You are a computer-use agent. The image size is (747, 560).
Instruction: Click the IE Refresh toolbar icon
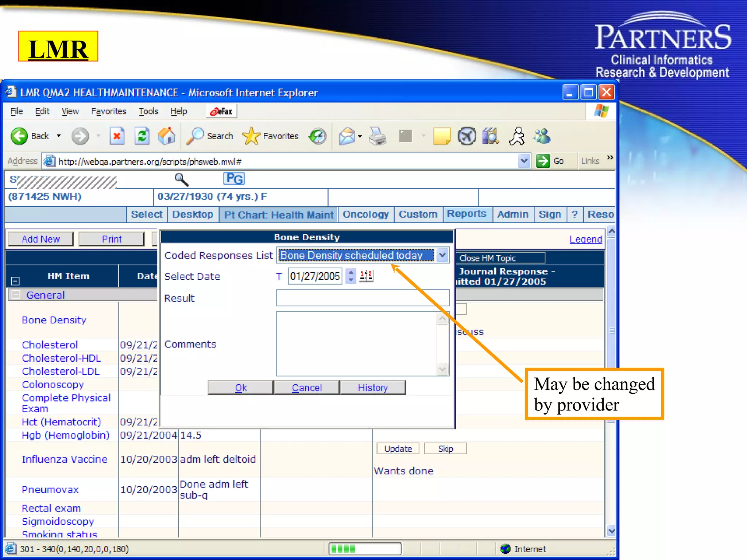pyautogui.click(x=142, y=136)
